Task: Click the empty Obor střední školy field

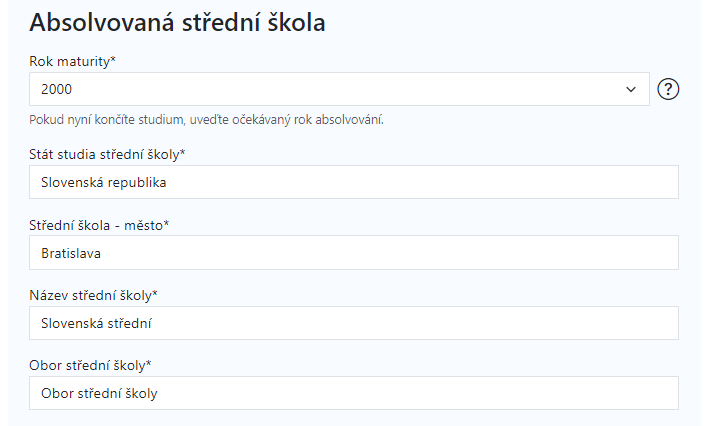Action: pyautogui.click(x=354, y=393)
